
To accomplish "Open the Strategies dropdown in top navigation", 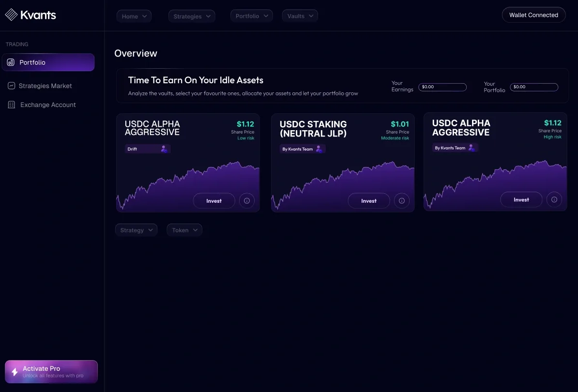I will click(x=192, y=16).
